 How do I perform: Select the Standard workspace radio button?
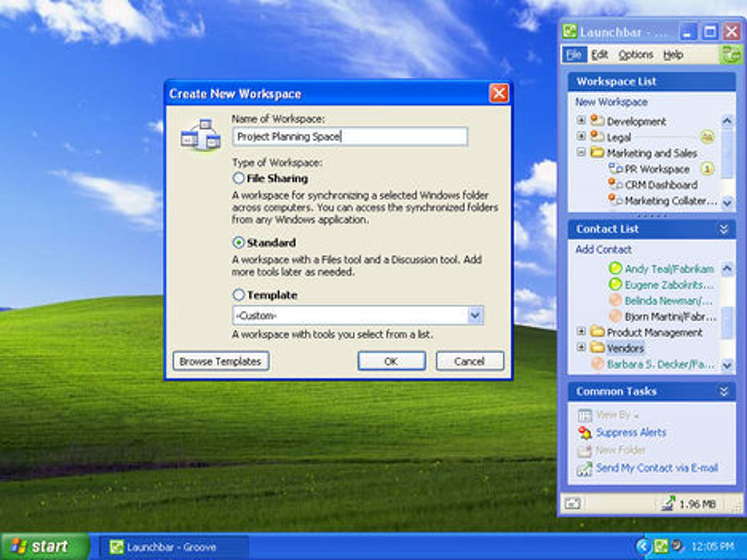[238, 243]
